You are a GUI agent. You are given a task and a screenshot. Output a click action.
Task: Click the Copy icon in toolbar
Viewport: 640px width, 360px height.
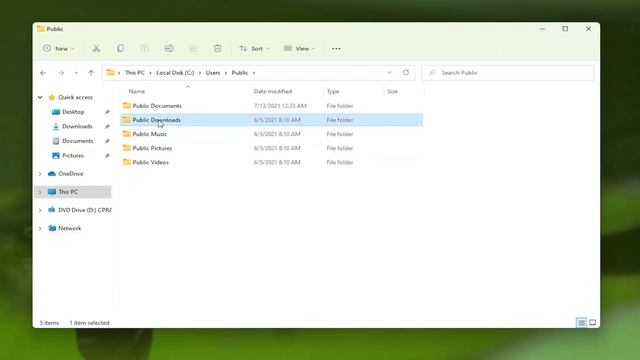(x=120, y=48)
